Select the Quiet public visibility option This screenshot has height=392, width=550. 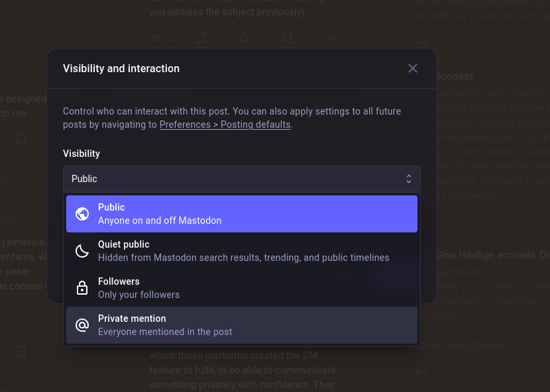click(x=241, y=251)
